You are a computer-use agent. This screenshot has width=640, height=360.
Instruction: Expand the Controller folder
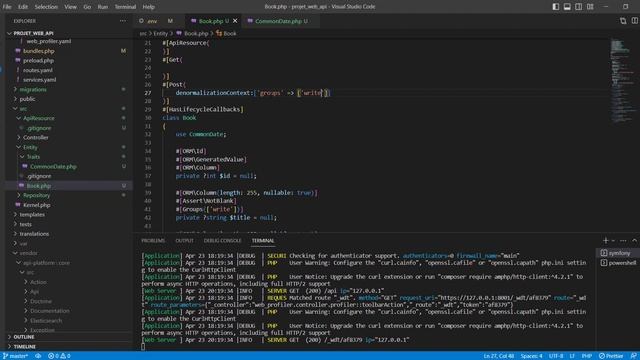[36, 138]
